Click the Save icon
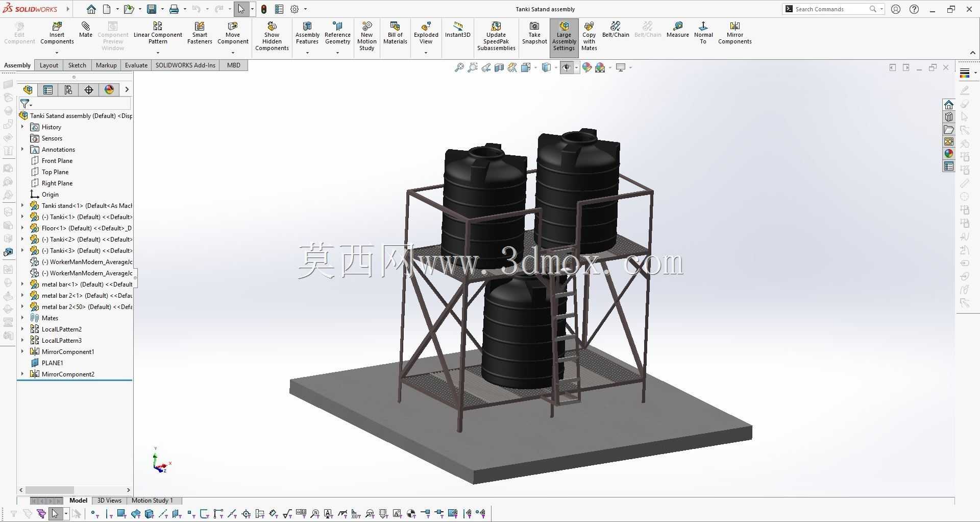 click(x=152, y=9)
